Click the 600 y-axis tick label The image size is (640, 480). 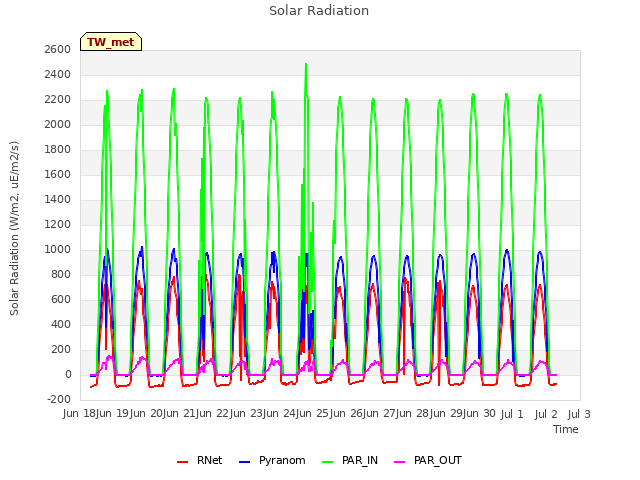click(x=61, y=299)
